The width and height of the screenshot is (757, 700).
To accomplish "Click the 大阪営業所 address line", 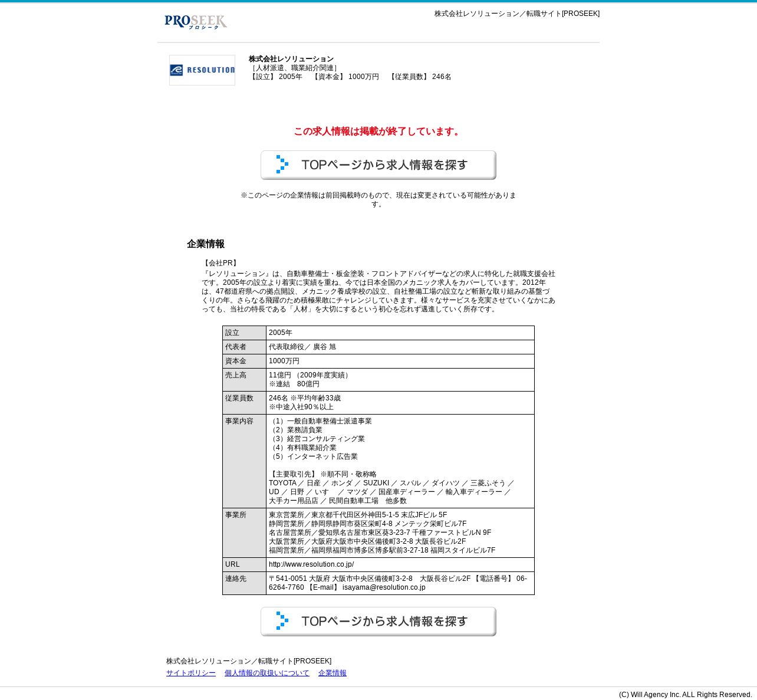I will click(x=367, y=541).
